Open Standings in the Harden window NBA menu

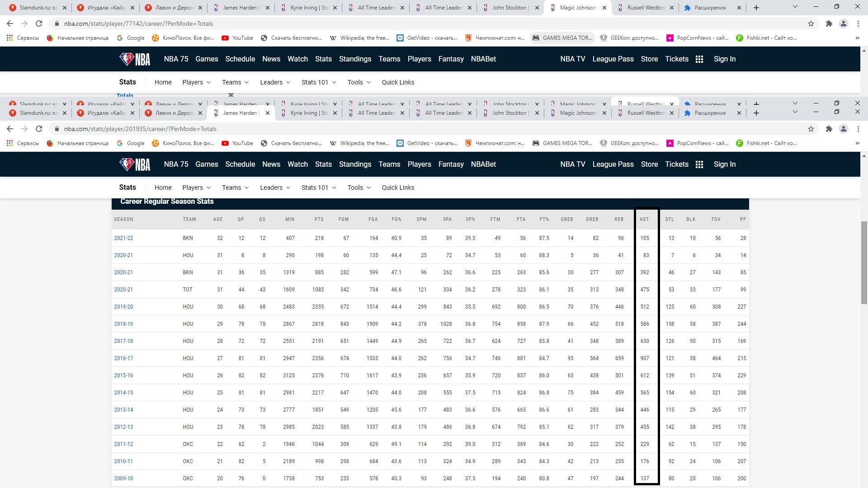[x=355, y=164]
